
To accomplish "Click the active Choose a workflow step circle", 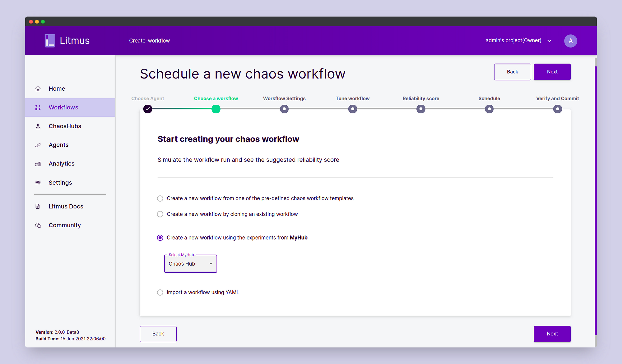I will point(216,109).
